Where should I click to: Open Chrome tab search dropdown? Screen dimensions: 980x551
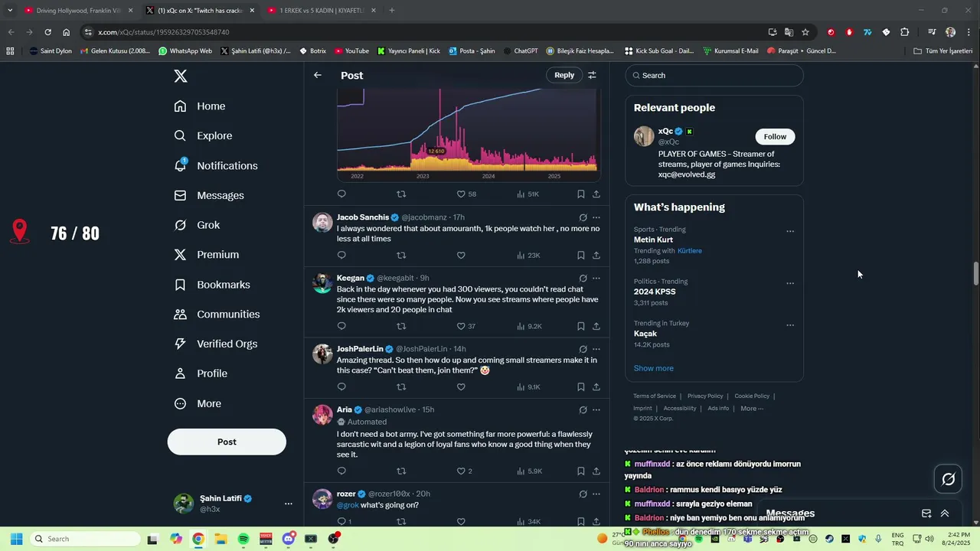[10, 10]
